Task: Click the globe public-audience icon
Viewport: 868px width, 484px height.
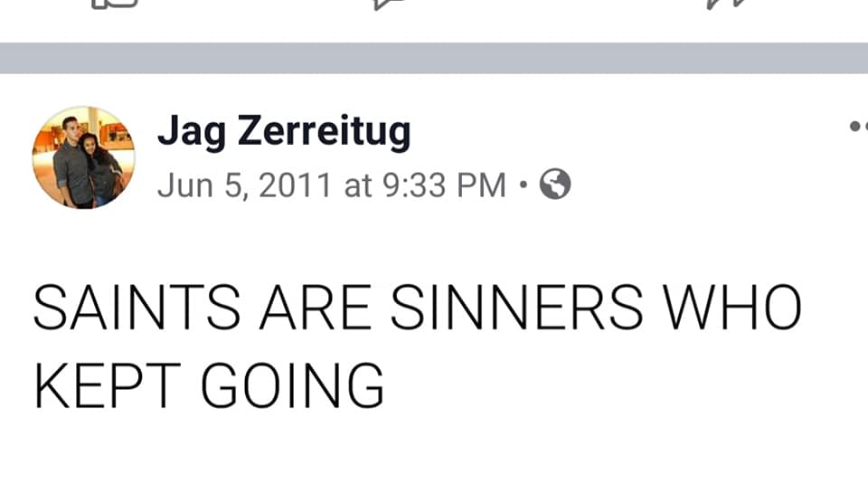Action: [x=555, y=185]
